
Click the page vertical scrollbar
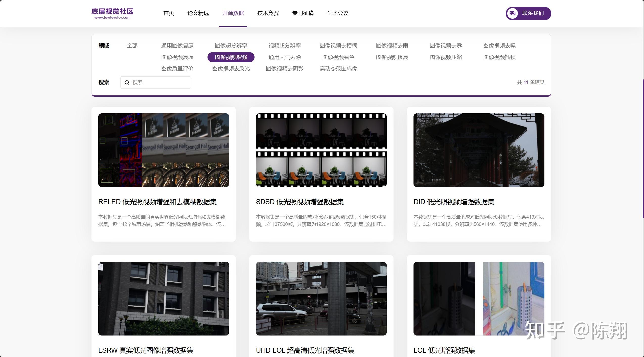pyautogui.click(x=643, y=149)
